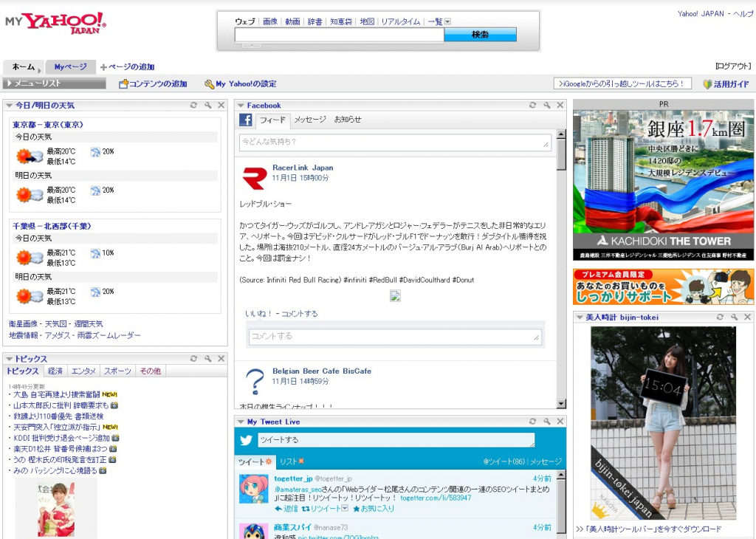Viewport: 756px width, 539px height.
Task: Open settings wrench on トピックス widget
Action: [x=207, y=359]
